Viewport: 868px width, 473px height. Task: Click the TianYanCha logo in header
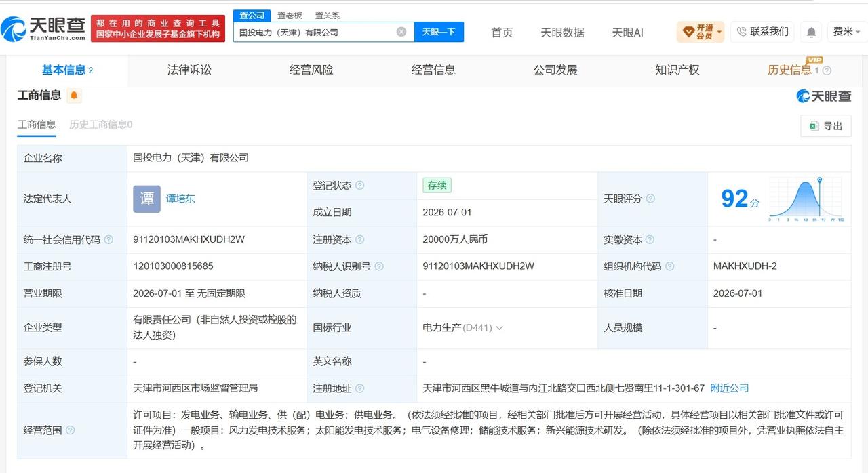tap(44, 28)
